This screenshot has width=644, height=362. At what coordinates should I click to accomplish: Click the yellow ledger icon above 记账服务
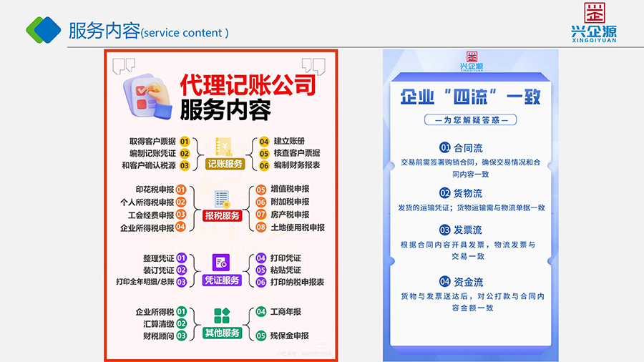tap(225, 146)
